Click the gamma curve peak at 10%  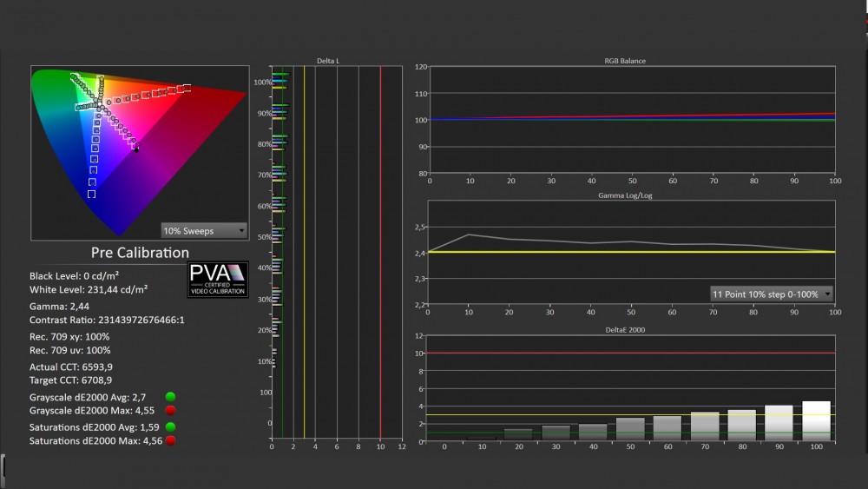coord(469,235)
